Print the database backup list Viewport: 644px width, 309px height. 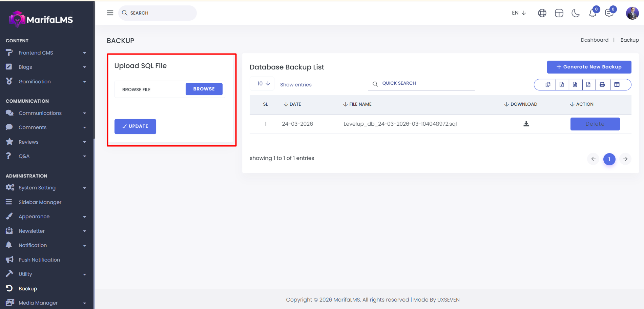coord(602,85)
